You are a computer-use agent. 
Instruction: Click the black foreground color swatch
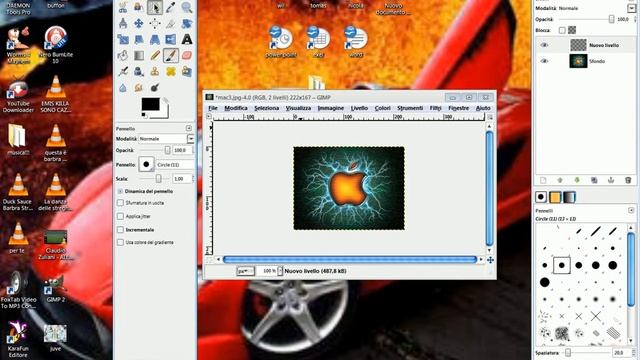(150, 104)
